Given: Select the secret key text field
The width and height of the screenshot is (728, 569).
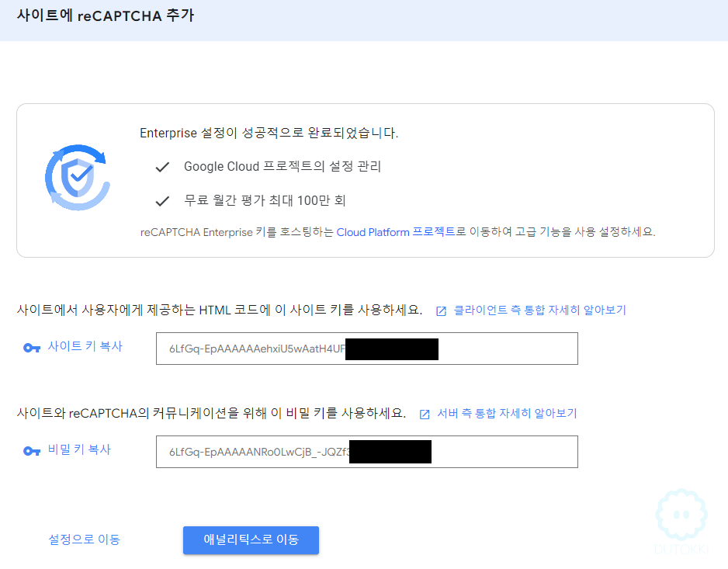Looking at the screenshot, I should tap(367, 452).
